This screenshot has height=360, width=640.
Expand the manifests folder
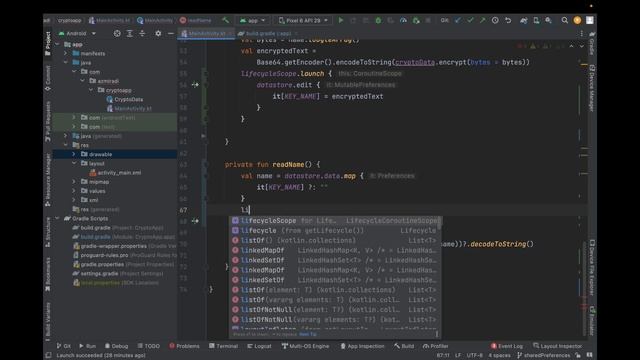click(65, 53)
